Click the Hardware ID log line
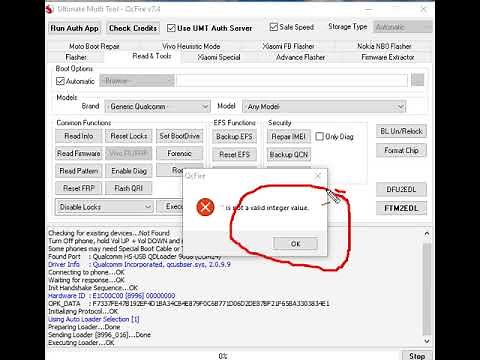This screenshot has height=360, width=480. (112, 296)
